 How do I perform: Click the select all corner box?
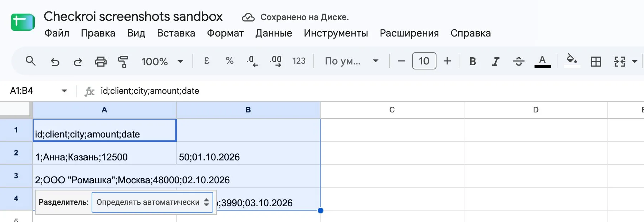(x=15, y=109)
